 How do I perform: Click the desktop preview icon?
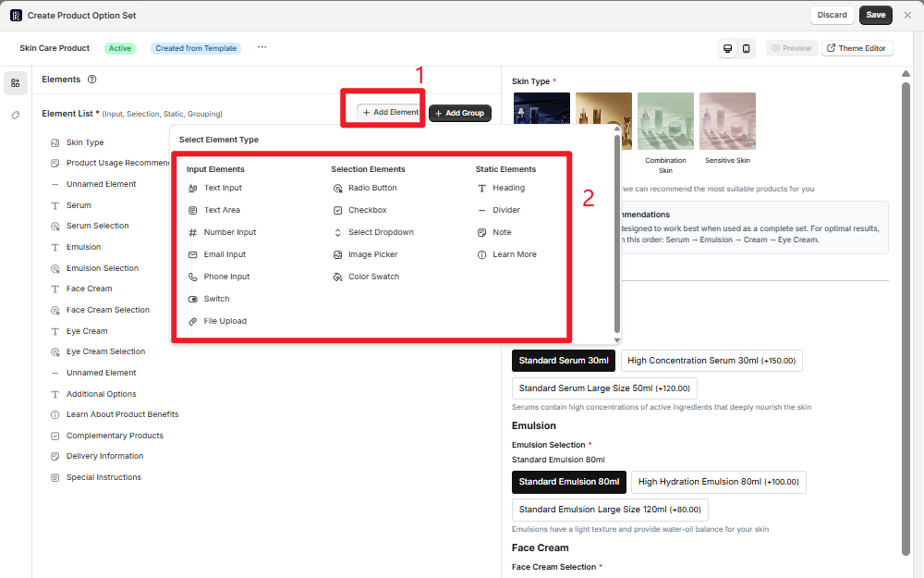click(x=728, y=48)
